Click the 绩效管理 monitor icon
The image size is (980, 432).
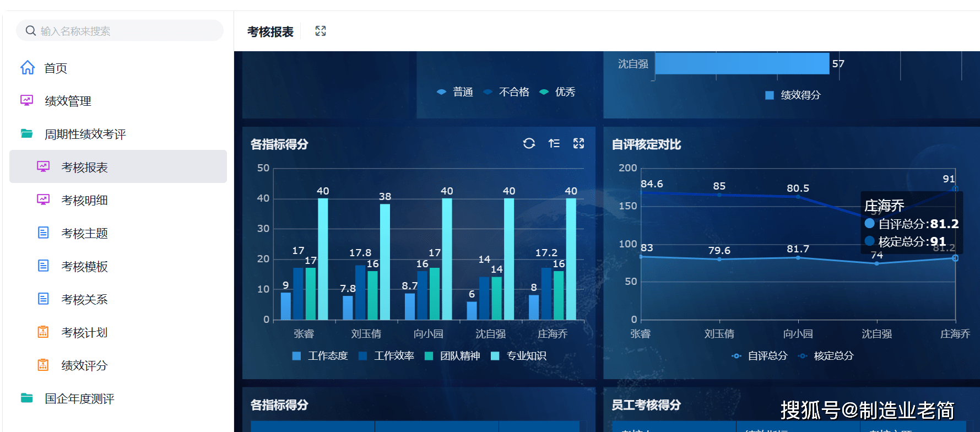pyautogui.click(x=26, y=100)
